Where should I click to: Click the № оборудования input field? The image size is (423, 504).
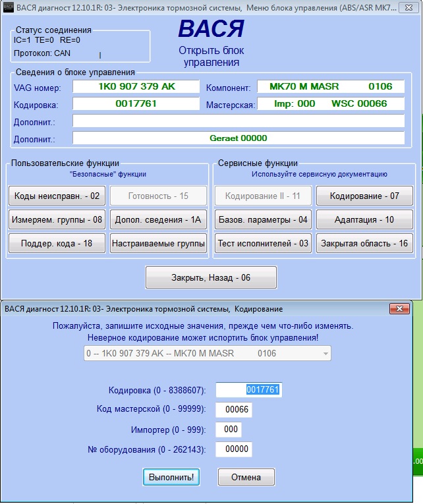click(x=234, y=449)
